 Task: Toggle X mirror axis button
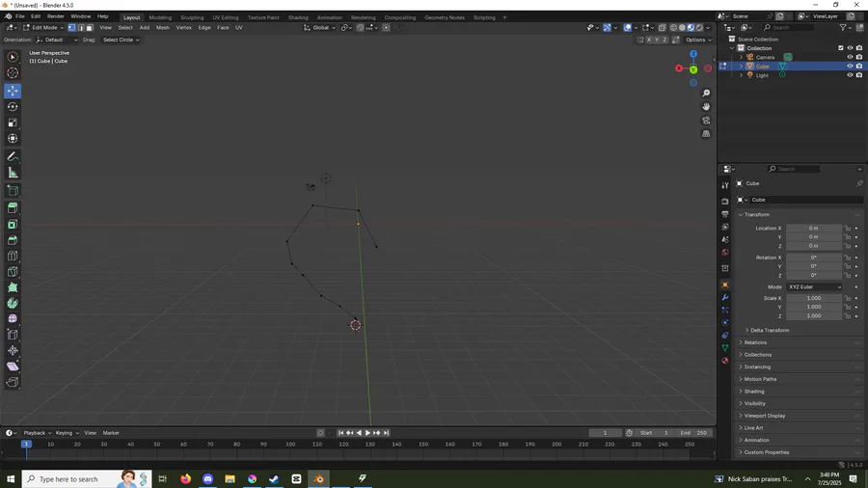[649, 40]
